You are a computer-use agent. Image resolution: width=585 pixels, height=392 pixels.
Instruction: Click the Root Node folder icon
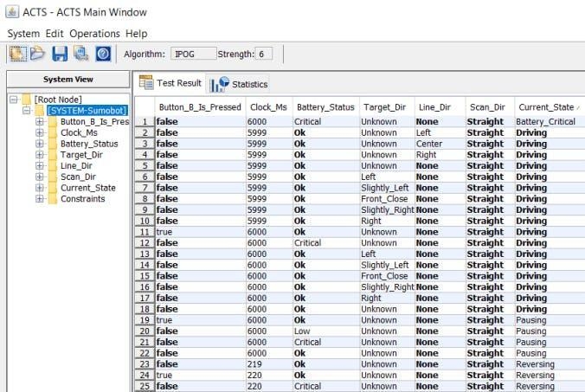[26, 100]
